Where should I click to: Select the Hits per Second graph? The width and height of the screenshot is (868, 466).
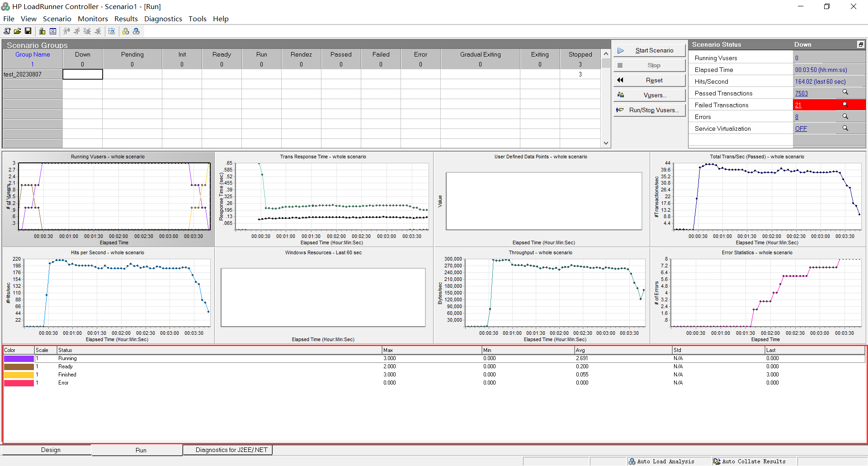pyautogui.click(x=108, y=295)
